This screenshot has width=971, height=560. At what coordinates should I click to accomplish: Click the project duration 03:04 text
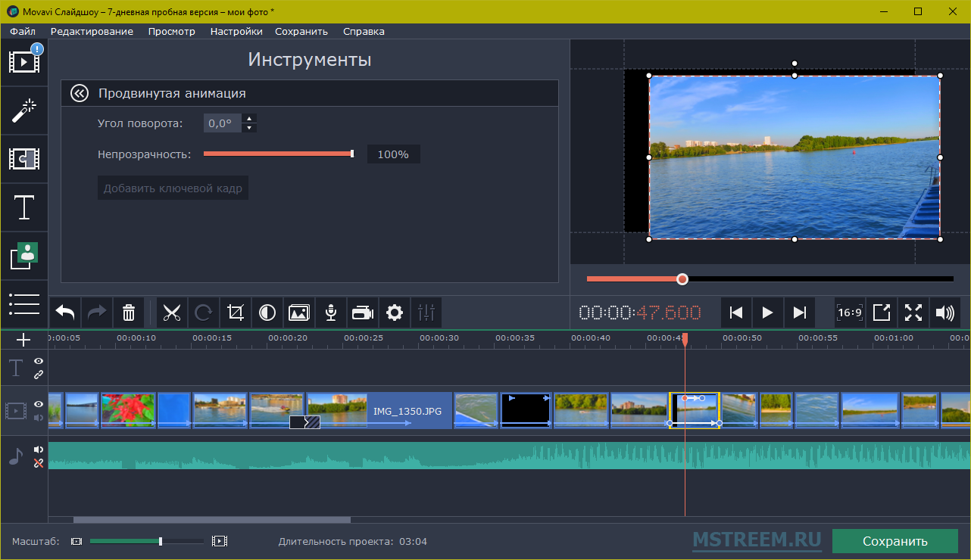pyautogui.click(x=413, y=542)
